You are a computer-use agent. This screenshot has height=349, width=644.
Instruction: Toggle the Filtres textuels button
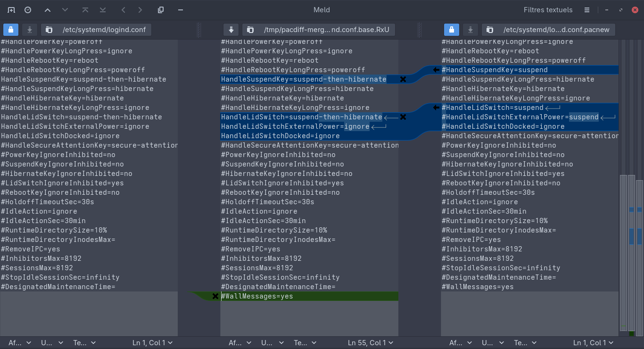pos(548,10)
